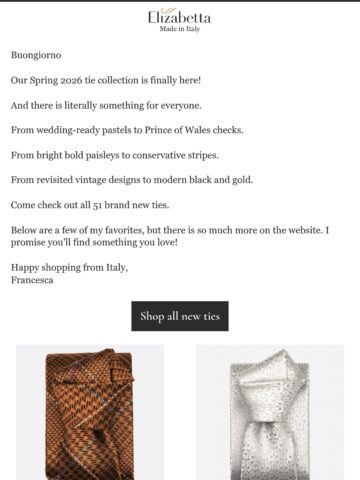Select the 'something for everyone' line

pos(106,106)
